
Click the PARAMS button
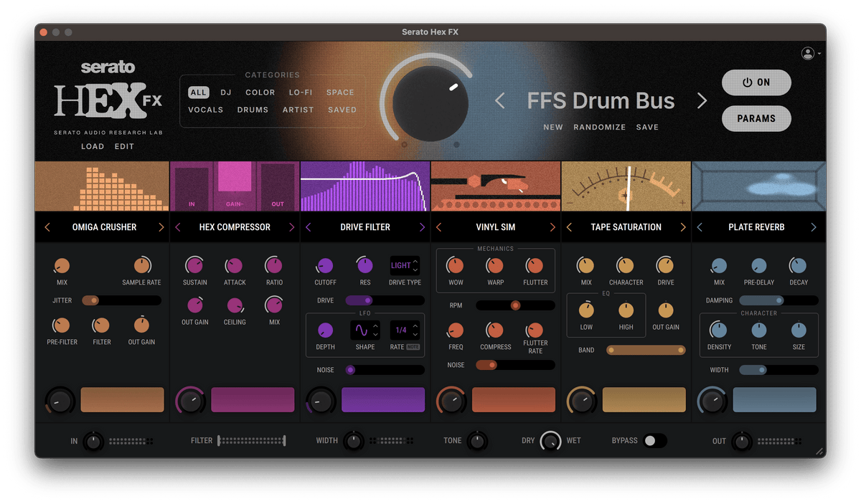point(756,118)
